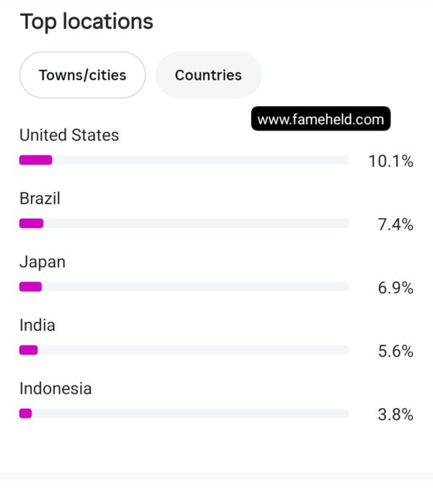
Task: Select the Indonesia country label
Action: [x=56, y=388]
